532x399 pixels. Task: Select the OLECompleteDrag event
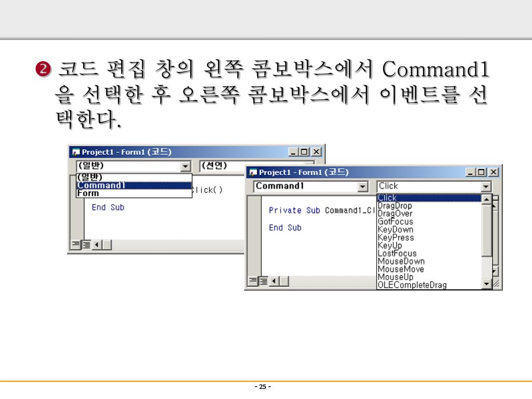point(429,285)
